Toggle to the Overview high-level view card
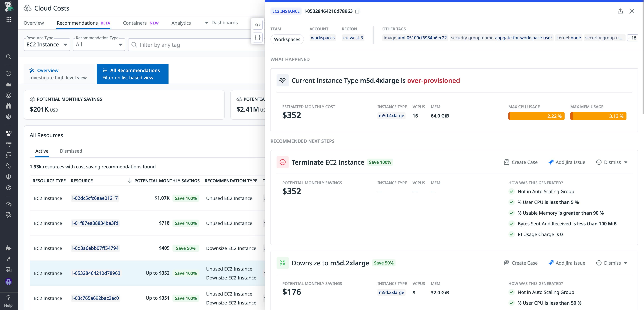 (58, 74)
